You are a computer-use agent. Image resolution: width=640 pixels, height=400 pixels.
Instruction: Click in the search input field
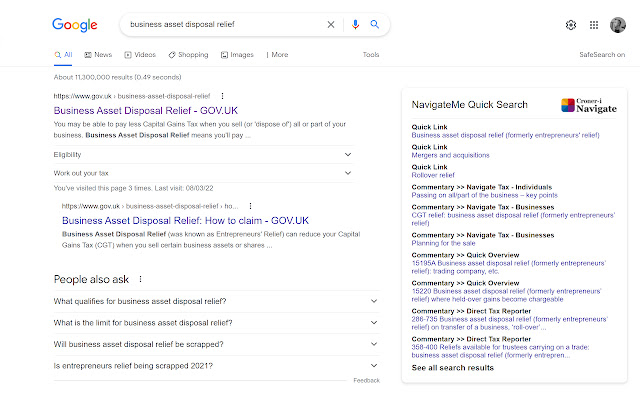pyautogui.click(x=224, y=24)
